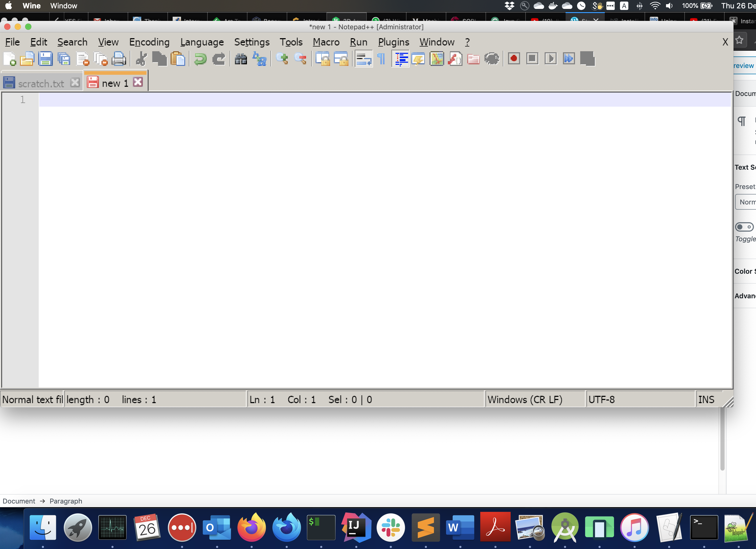Click the Save All toolbar icon
This screenshot has height=549, width=756.
coord(64,59)
